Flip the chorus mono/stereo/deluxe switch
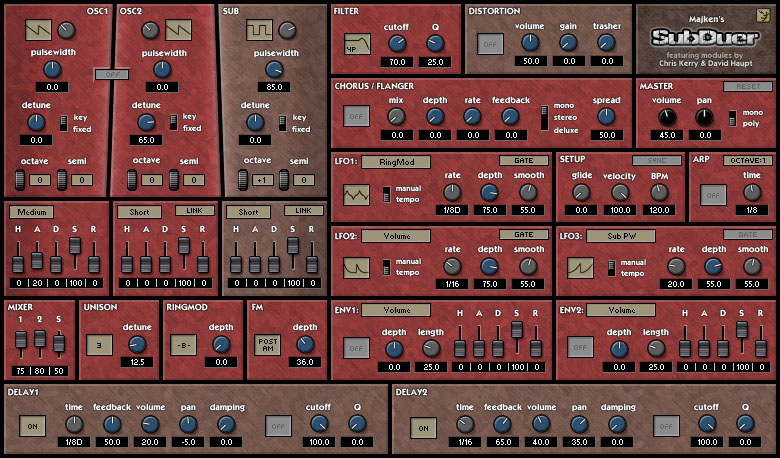This screenshot has width=780, height=458. [545, 117]
